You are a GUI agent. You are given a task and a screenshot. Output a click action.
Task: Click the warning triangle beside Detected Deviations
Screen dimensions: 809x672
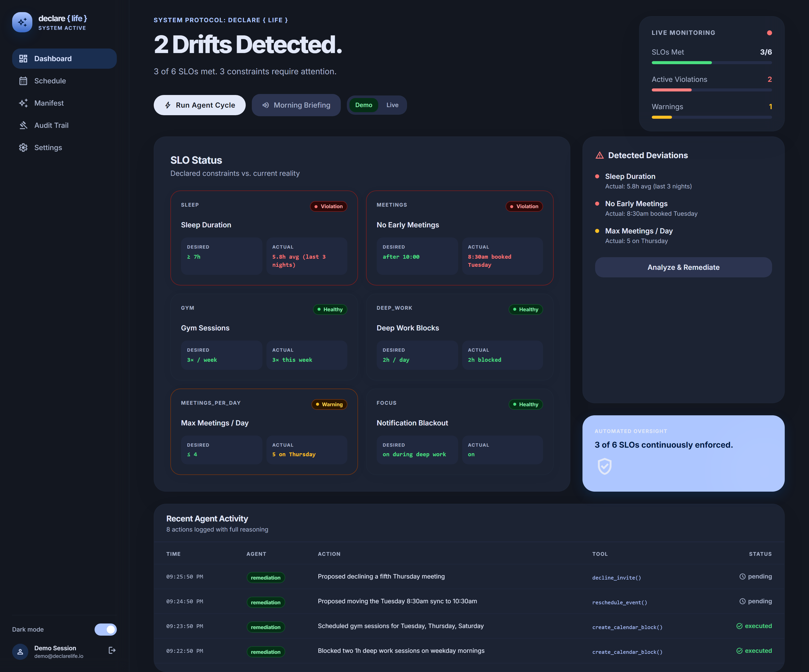[600, 155]
